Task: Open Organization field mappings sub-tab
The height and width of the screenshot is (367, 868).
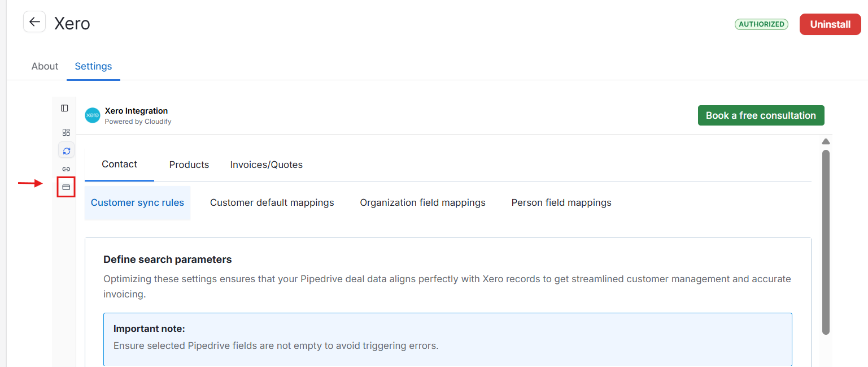Action: (423, 202)
